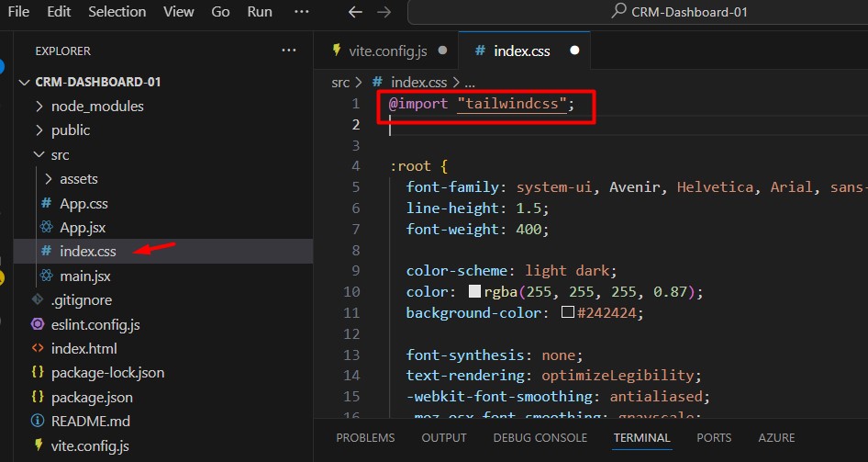Viewport: 868px width, 462px height.
Task: Open Explorer more actions ellipsis
Action: click(x=289, y=51)
